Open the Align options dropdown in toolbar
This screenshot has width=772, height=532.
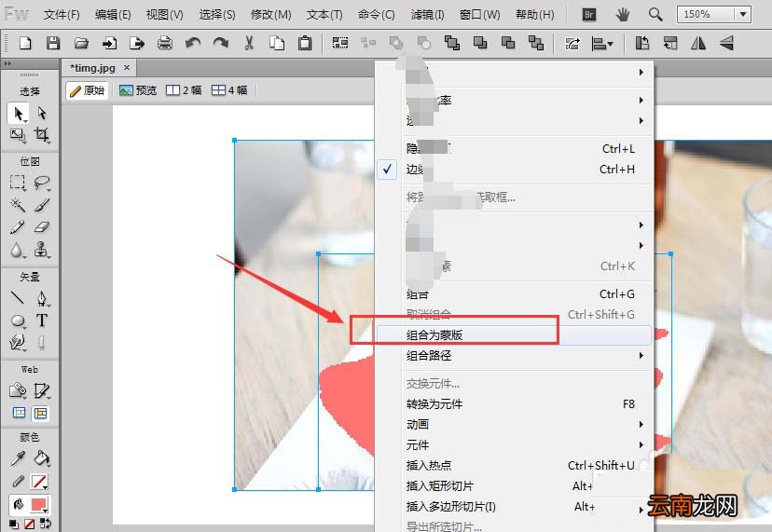[x=602, y=43]
